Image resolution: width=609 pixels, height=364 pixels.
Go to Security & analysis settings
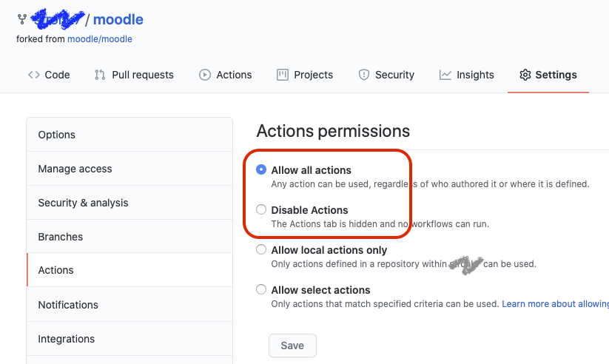coord(83,203)
